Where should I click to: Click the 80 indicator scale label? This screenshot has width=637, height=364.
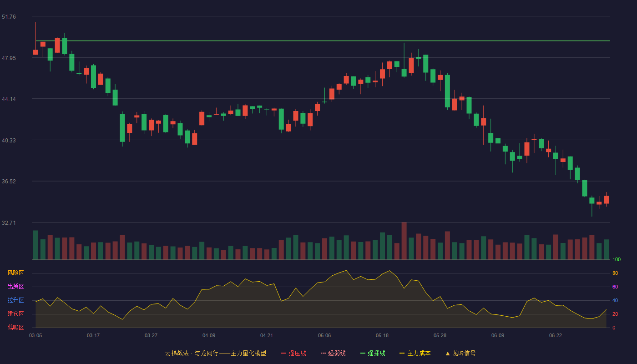click(x=615, y=273)
